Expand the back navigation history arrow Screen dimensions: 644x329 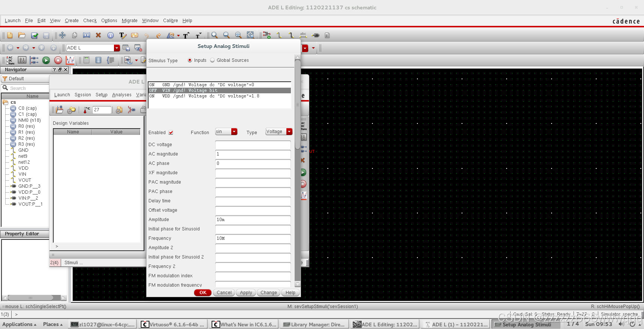coord(18,48)
